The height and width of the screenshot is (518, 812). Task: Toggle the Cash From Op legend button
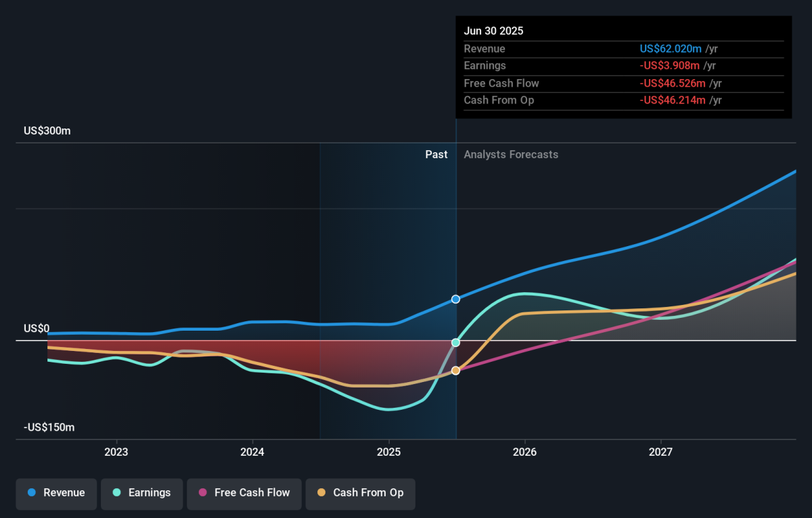(360, 493)
